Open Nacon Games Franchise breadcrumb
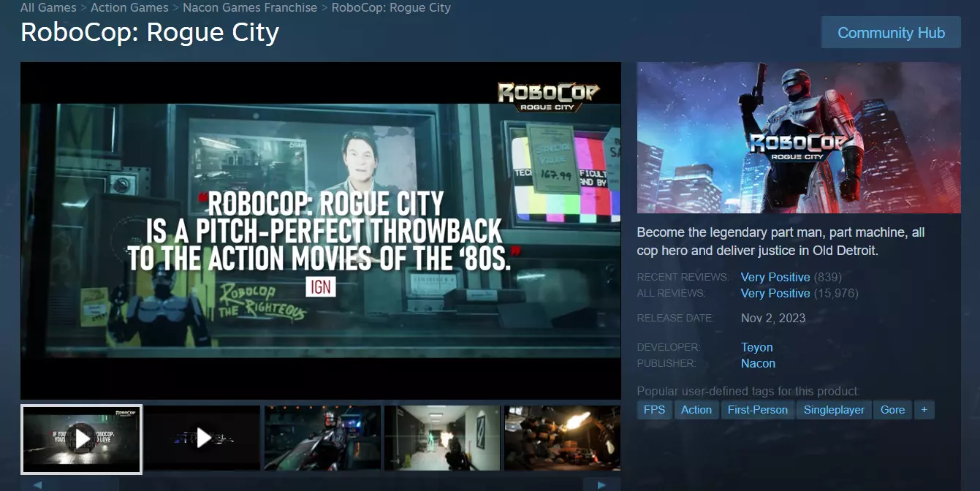Screen dimensions: 980x491 coord(250,7)
